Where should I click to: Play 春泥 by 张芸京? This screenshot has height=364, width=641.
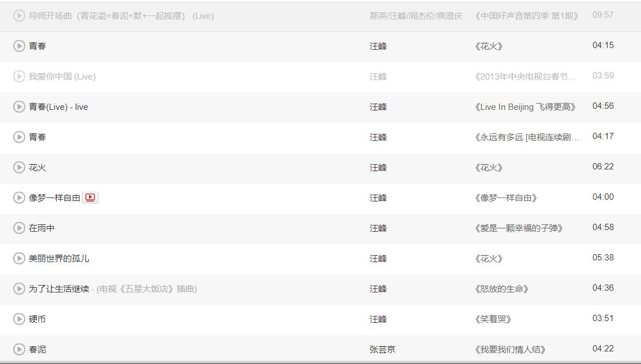19,349
